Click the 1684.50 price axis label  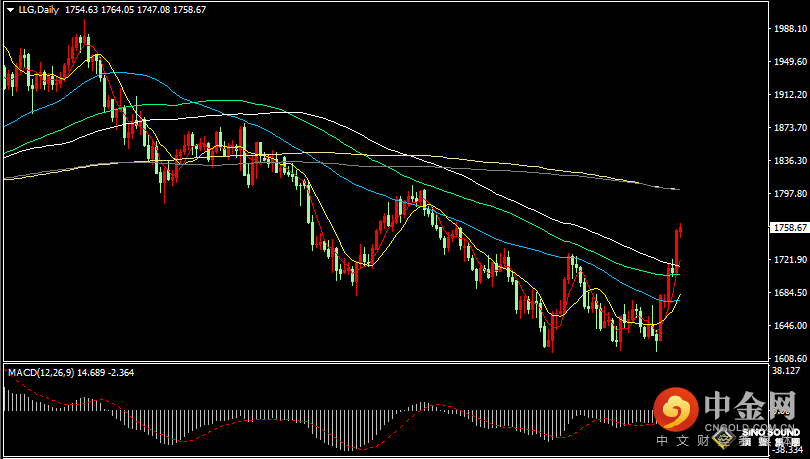tap(790, 293)
